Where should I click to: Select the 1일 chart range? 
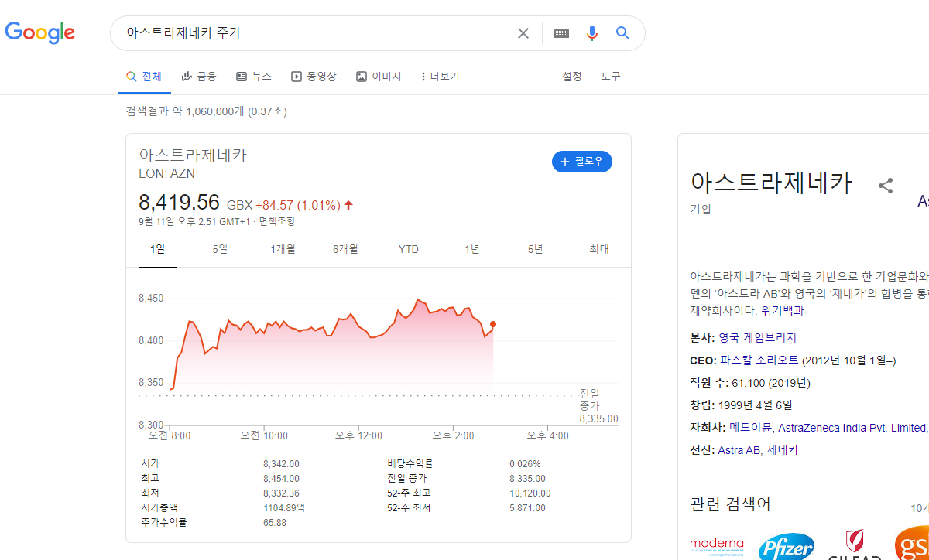(x=157, y=249)
